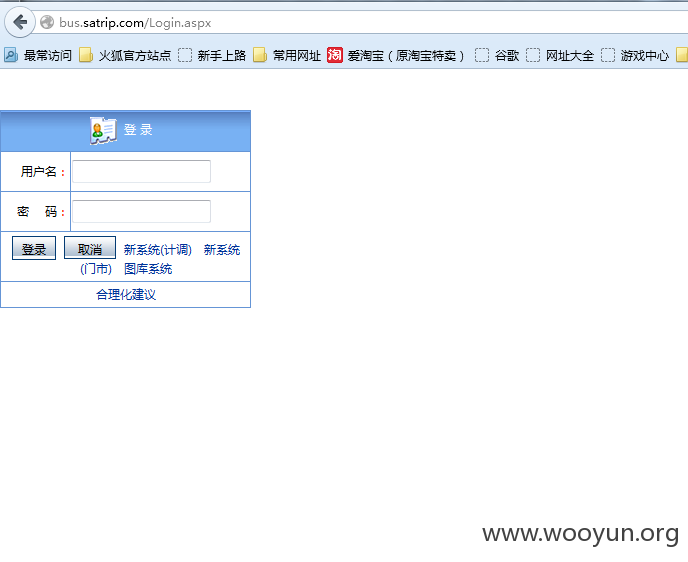
Task: Open the 新系统(计调) link
Action: click(x=158, y=250)
